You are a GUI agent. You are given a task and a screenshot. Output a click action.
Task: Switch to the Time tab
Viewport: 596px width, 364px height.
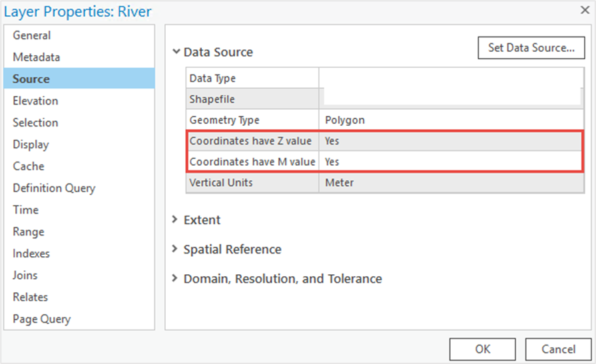pyautogui.click(x=25, y=210)
